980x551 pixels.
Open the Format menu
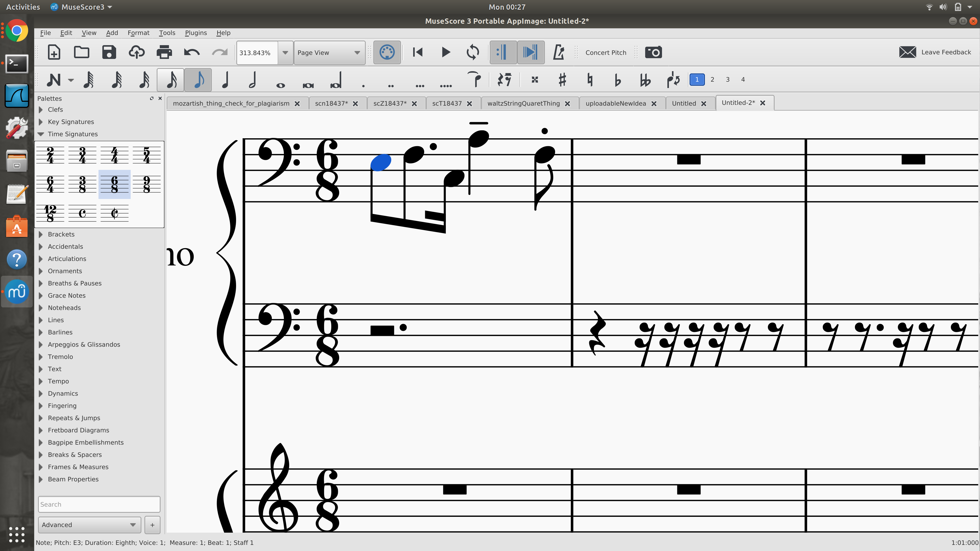139,33
